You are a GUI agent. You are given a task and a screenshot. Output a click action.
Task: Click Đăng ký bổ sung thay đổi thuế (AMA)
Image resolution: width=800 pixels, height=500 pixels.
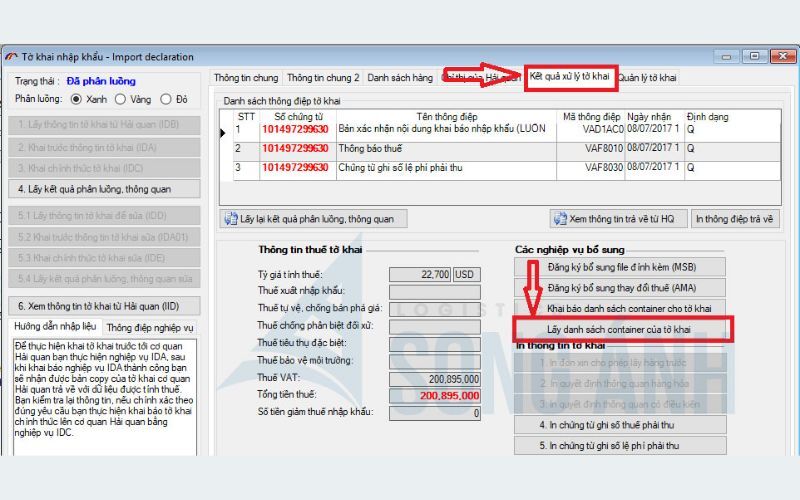[x=620, y=288]
